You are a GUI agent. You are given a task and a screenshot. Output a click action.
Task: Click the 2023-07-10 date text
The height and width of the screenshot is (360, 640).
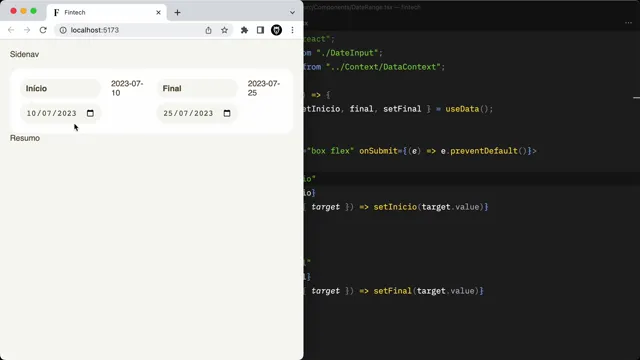[x=127, y=88]
